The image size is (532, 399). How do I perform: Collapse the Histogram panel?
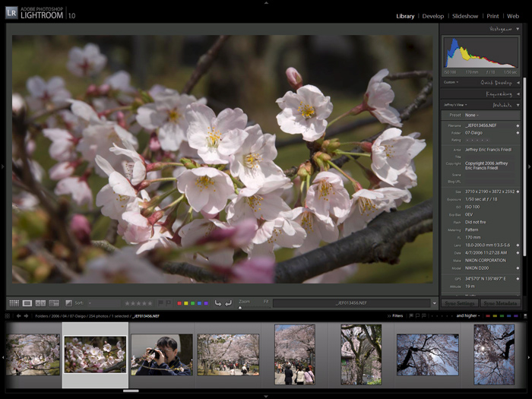(x=518, y=29)
